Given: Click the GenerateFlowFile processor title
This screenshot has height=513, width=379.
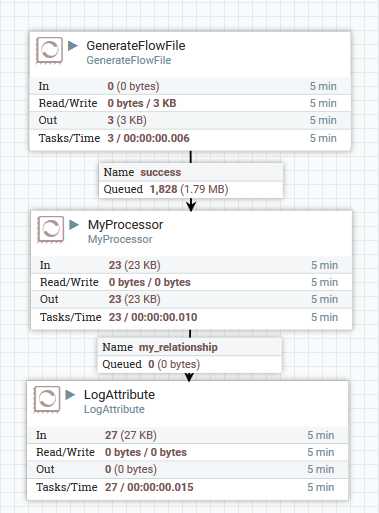Looking at the screenshot, I should (136, 46).
